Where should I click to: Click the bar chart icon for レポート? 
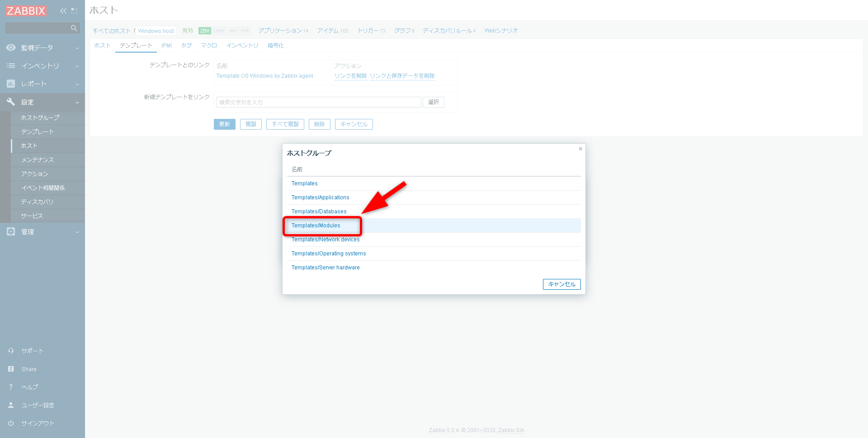click(11, 84)
